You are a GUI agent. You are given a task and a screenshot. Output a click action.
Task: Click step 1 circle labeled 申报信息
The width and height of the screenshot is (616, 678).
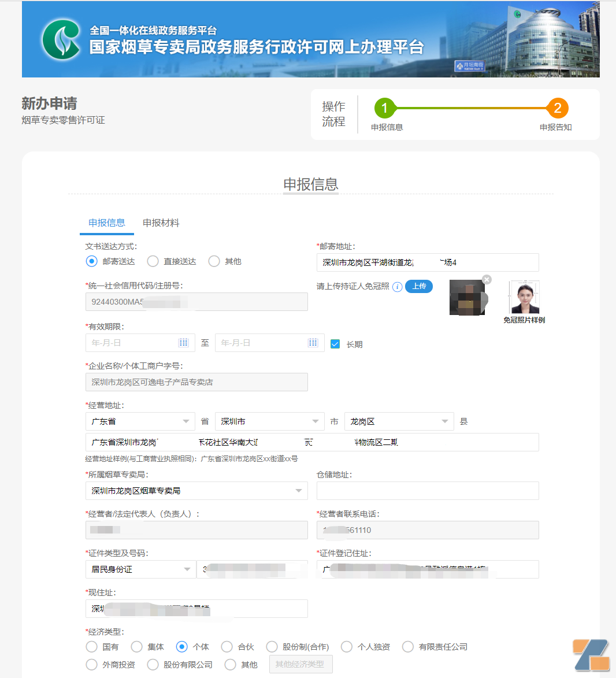click(x=386, y=108)
